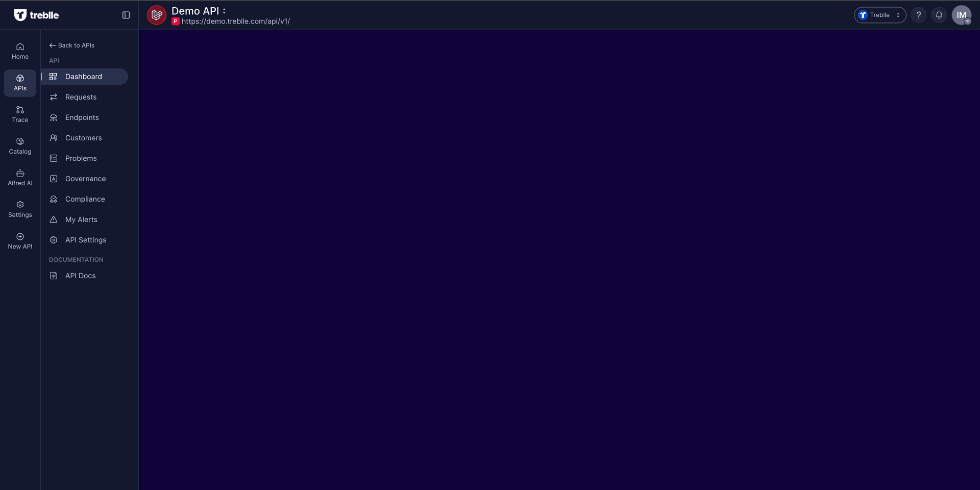The height and width of the screenshot is (490, 980).
Task: Open APIs in left rail
Action: click(20, 83)
